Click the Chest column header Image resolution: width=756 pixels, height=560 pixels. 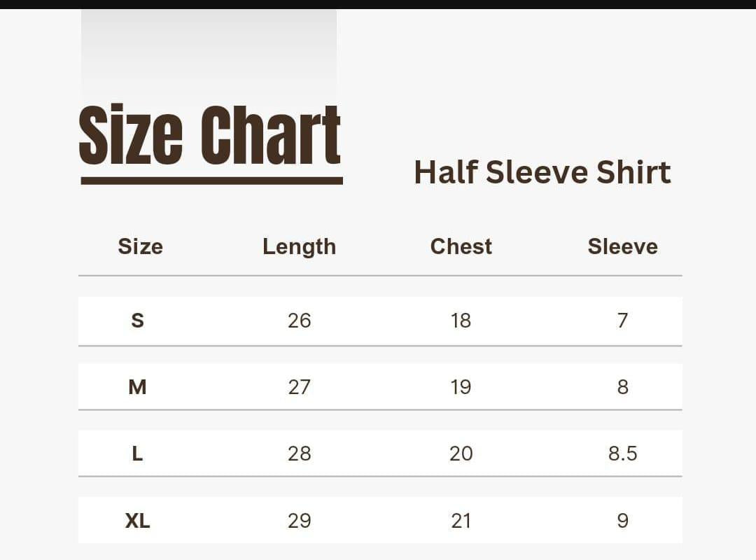tap(461, 246)
